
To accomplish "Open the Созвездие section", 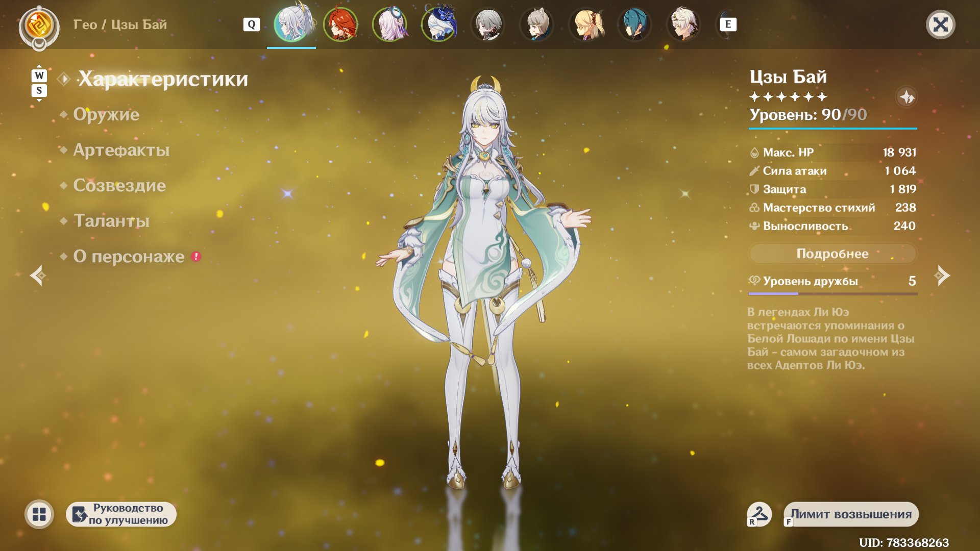I will click(x=119, y=185).
